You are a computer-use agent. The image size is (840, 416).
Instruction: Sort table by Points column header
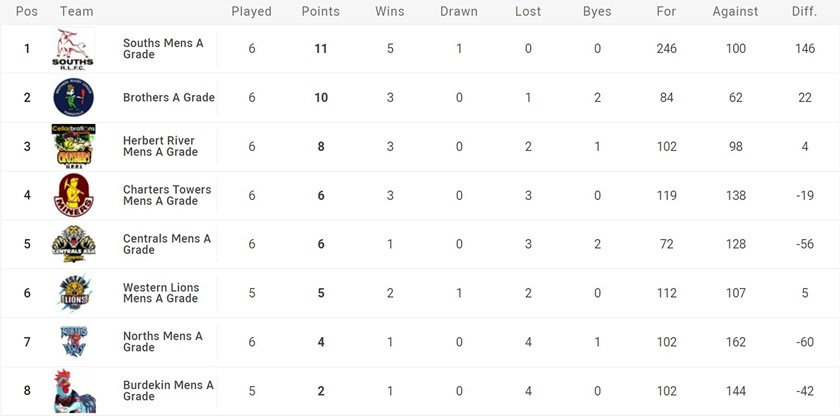321,12
